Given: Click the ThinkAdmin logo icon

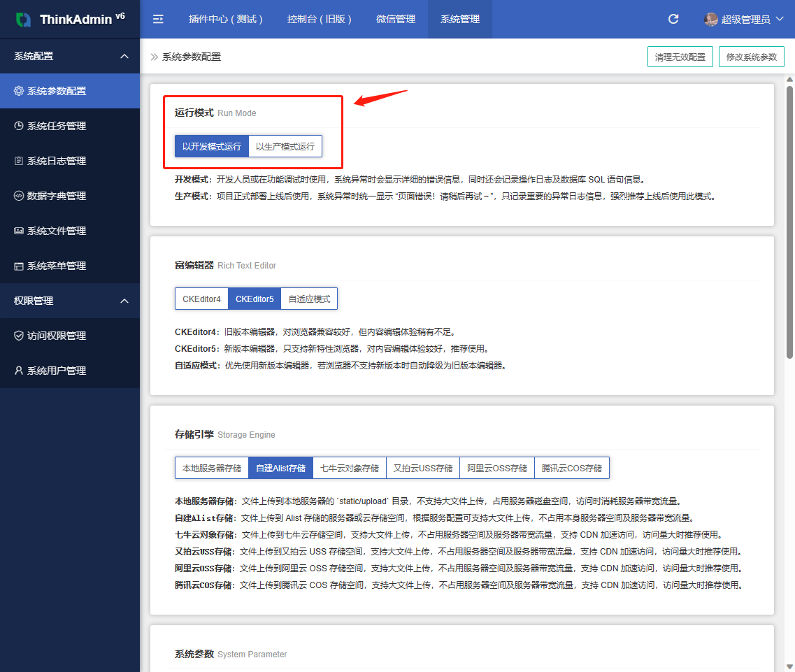Looking at the screenshot, I should coord(23,20).
